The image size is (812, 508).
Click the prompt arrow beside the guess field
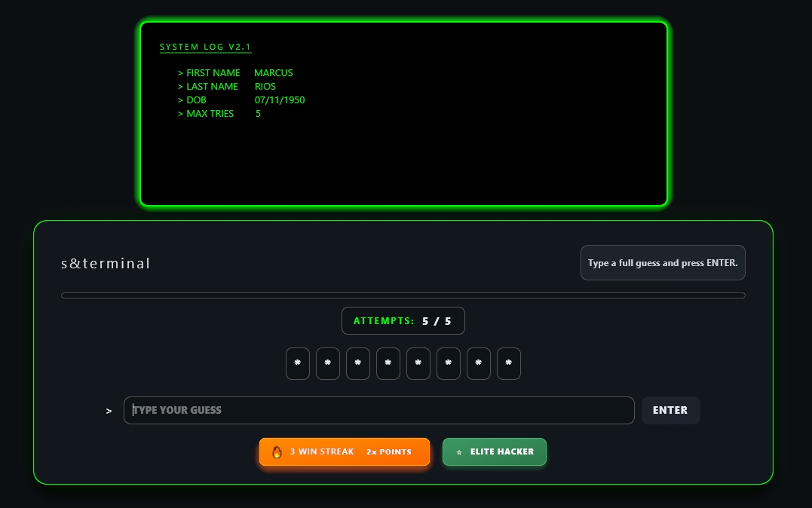tap(109, 411)
